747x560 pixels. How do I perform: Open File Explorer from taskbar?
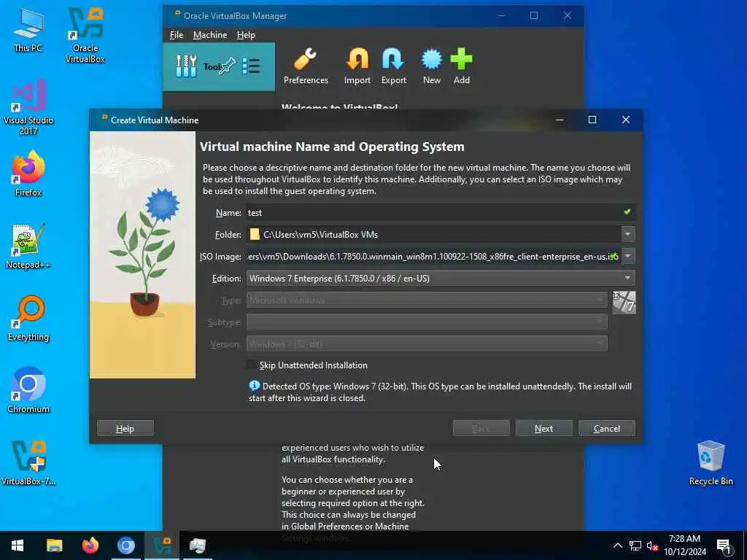click(54, 545)
